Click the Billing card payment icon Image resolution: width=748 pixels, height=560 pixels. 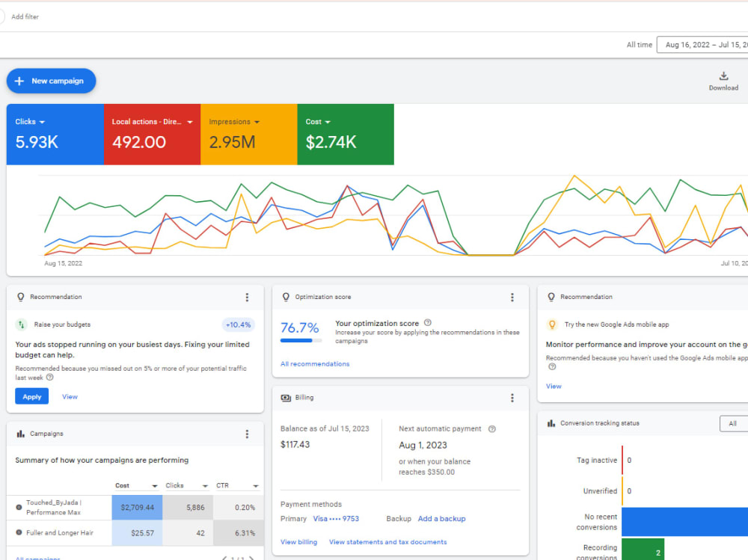pos(286,398)
